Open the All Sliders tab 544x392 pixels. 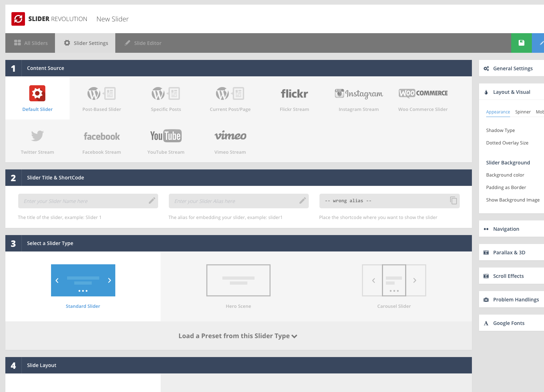coord(30,43)
